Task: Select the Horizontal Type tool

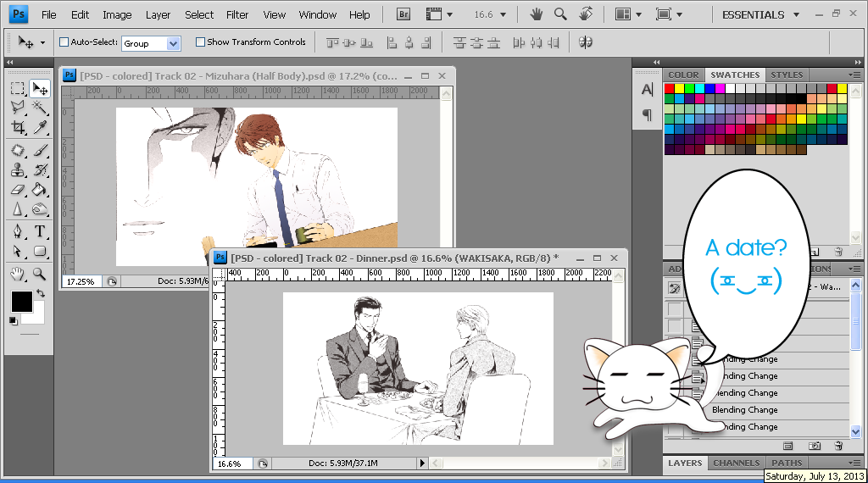Action: point(40,231)
